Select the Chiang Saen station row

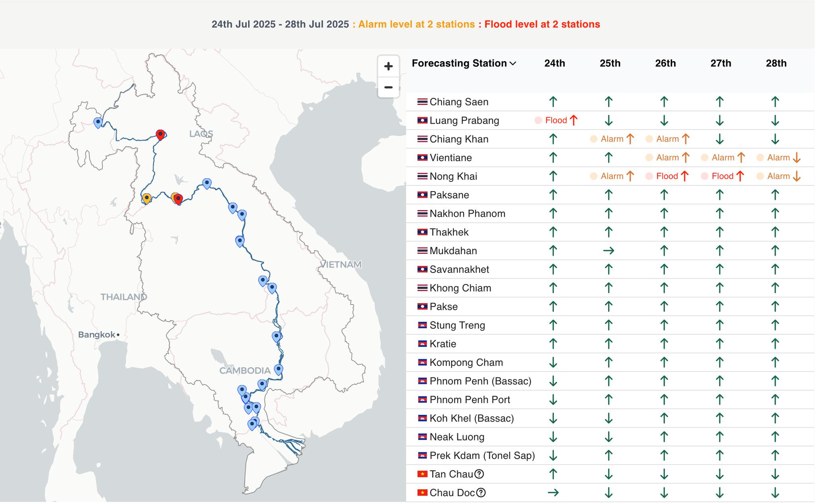[x=610, y=102]
